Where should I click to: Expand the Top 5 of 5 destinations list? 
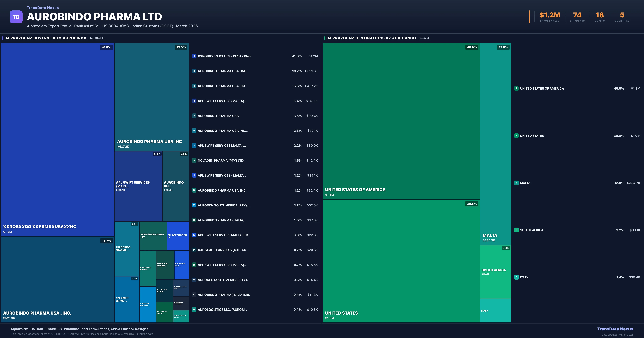(x=425, y=38)
